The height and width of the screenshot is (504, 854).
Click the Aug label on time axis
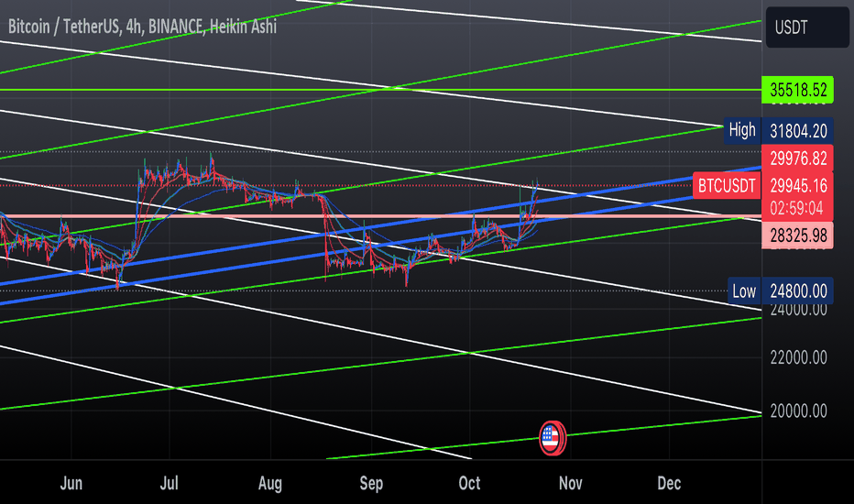coord(270,483)
